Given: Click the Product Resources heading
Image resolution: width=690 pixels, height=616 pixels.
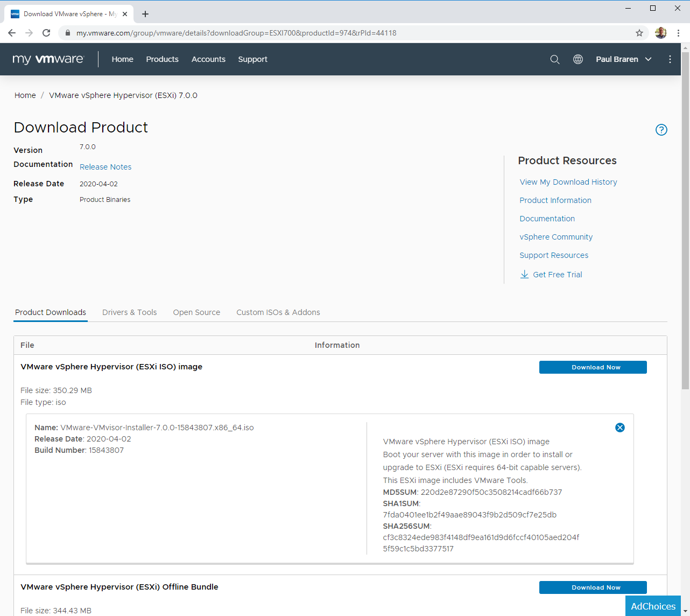Looking at the screenshot, I should point(567,160).
